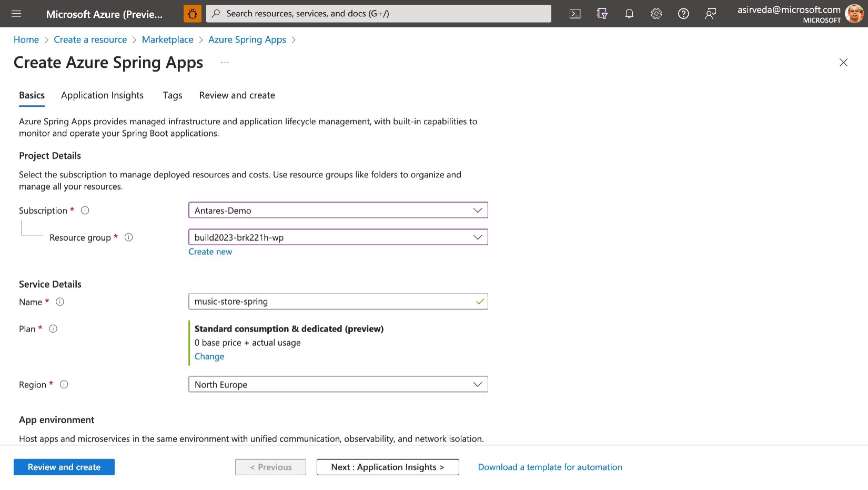
Task: Switch to the Tags tab
Action: coord(173,95)
